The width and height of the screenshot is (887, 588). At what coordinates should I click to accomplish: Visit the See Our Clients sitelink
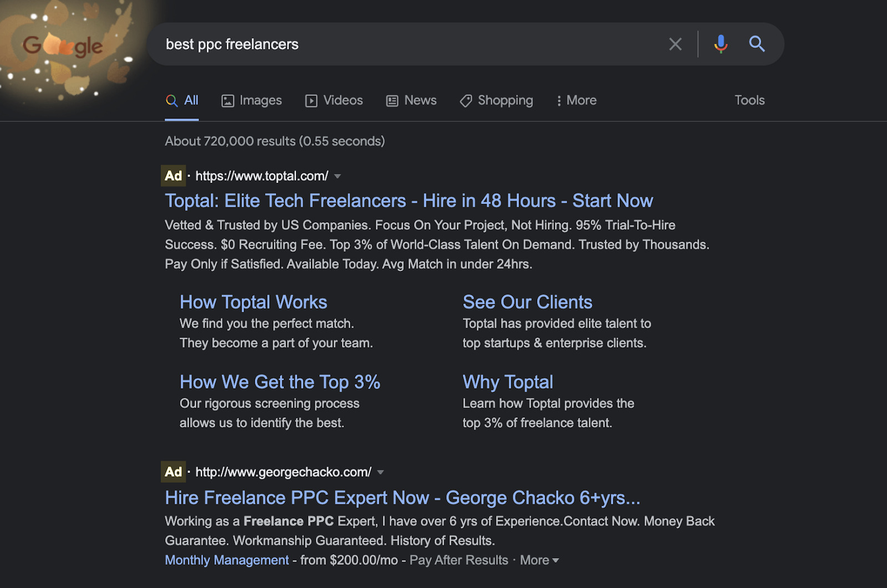527,302
